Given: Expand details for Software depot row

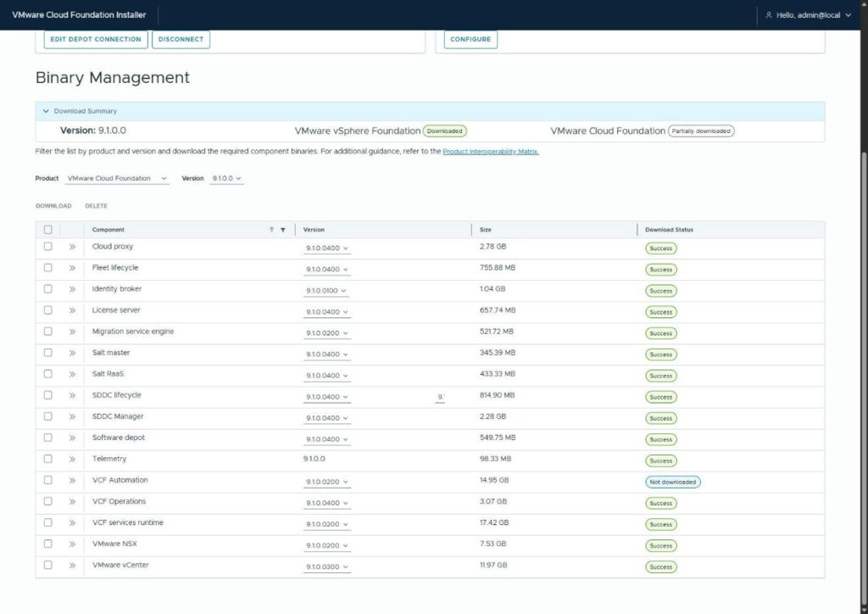Looking at the screenshot, I should [x=72, y=438].
